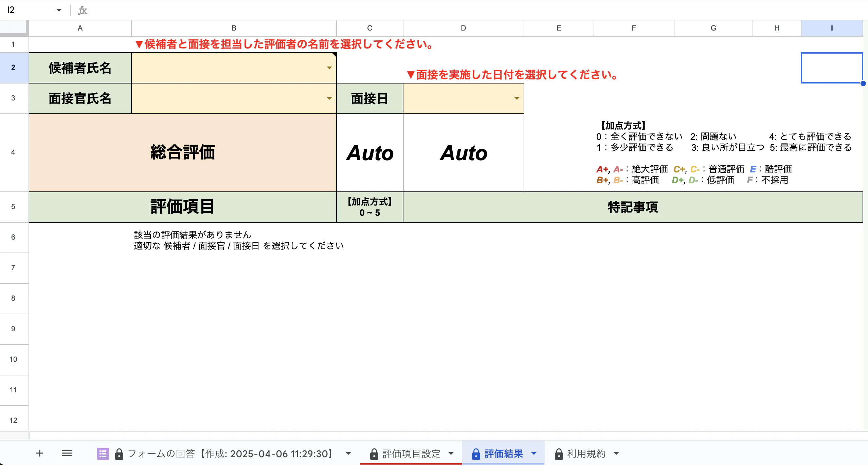This screenshot has width=868, height=465.
Task: Select column F header
Action: click(634, 28)
